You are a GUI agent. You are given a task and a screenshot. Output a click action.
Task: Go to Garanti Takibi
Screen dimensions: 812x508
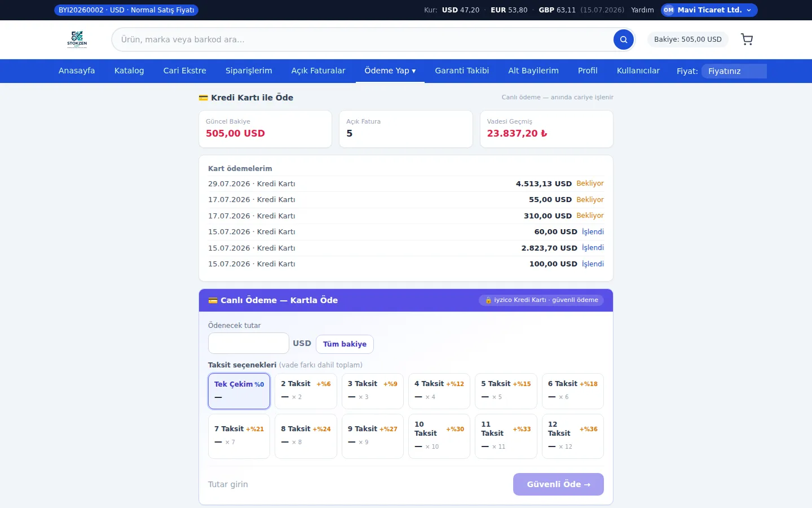[x=462, y=71]
